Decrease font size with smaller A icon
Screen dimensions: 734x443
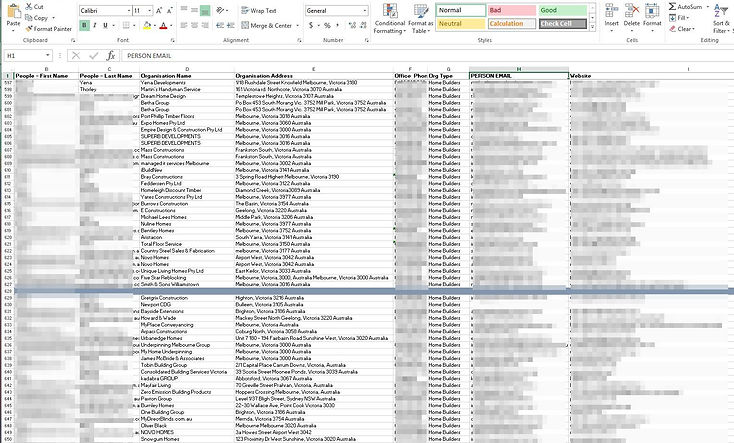(x=169, y=10)
